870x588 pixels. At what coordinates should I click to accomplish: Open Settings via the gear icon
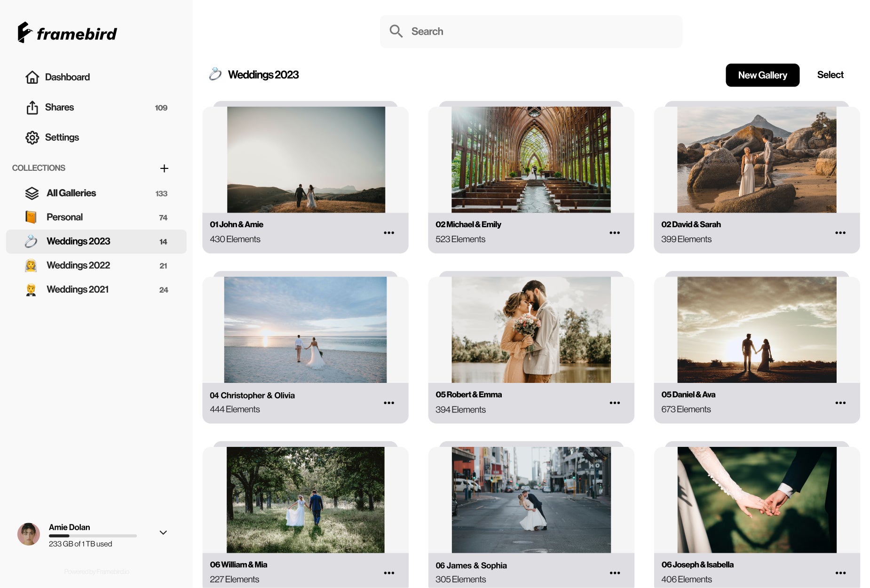pos(32,138)
